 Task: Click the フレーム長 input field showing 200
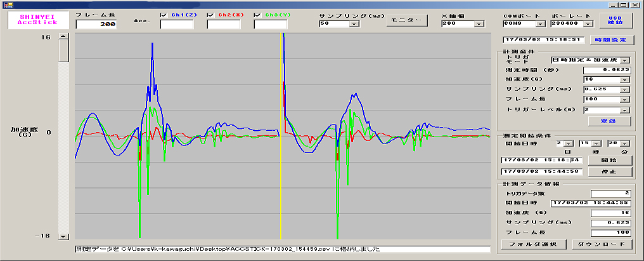[96, 24]
